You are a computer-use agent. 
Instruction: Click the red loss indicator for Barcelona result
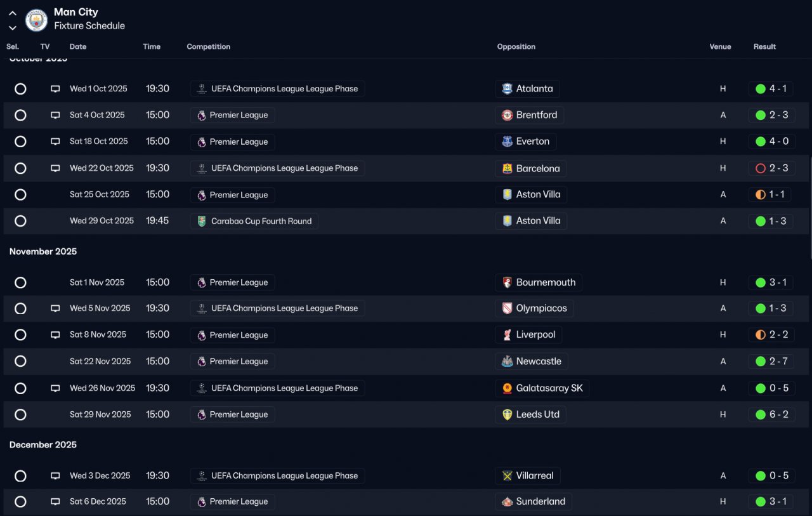coord(760,169)
